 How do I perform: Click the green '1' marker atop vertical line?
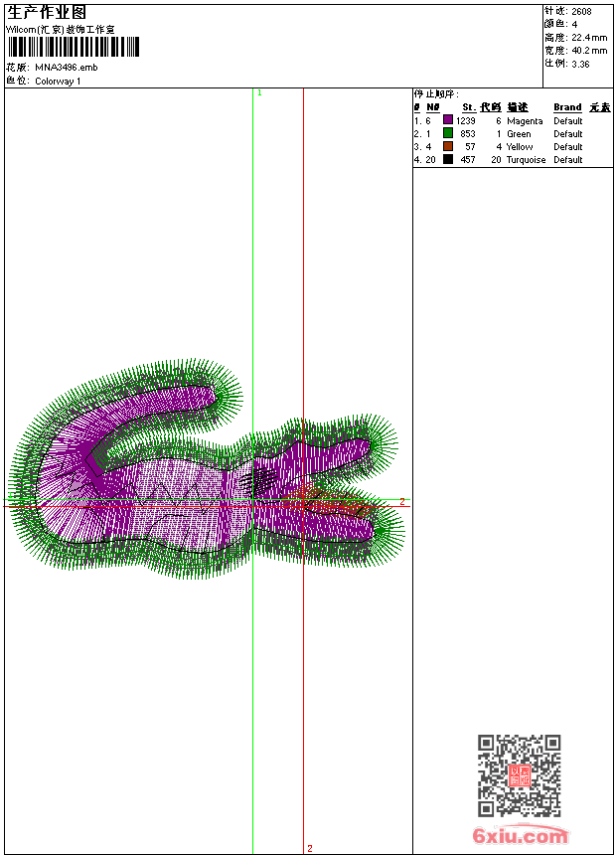pos(259,93)
